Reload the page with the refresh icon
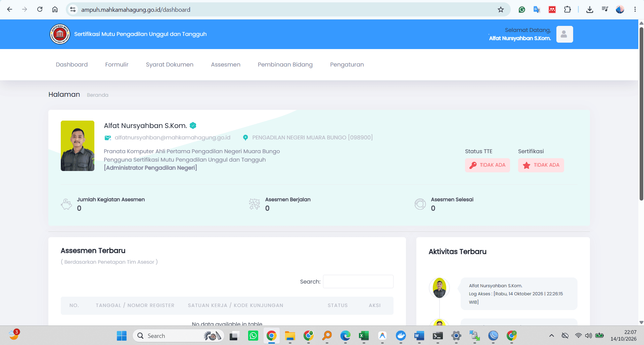 point(40,9)
